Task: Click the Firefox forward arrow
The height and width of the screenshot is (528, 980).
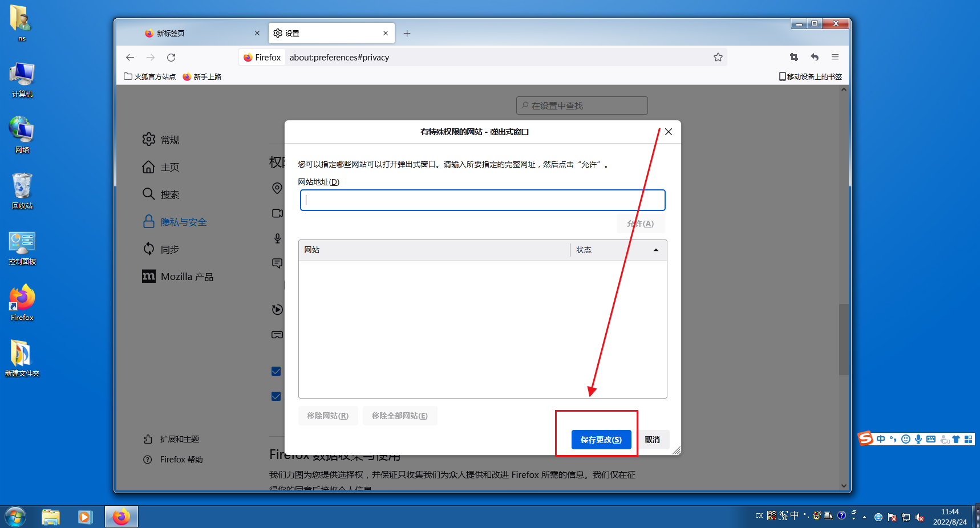Action: click(x=151, y=58)
